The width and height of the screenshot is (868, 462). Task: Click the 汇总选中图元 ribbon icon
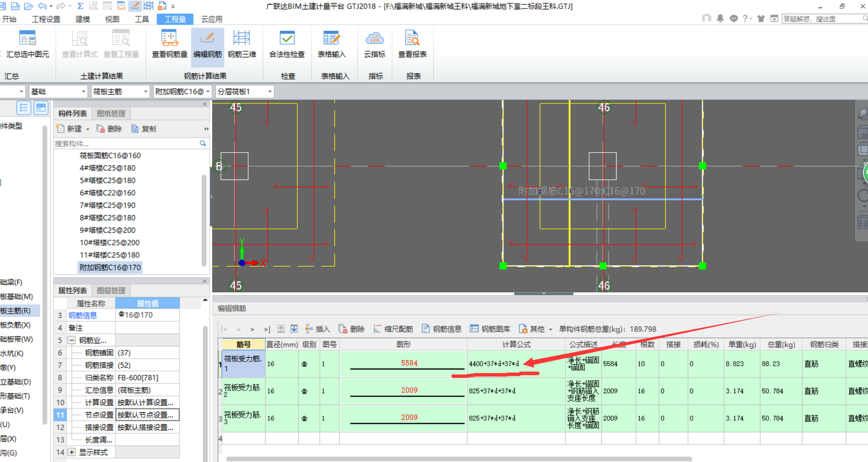click(x=27, y=44)
